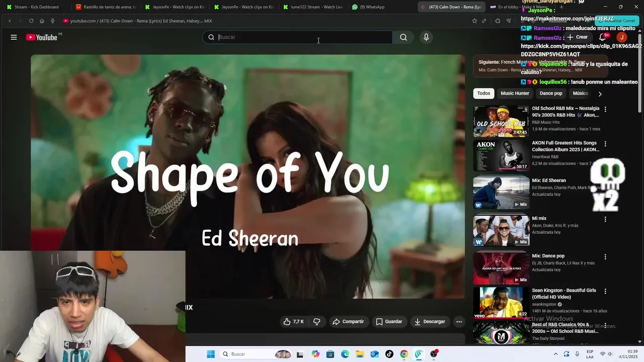Screen dimensions: 644x362
Task: Open options for AKON Full Greatest Hits video
Action: (605, 144)
